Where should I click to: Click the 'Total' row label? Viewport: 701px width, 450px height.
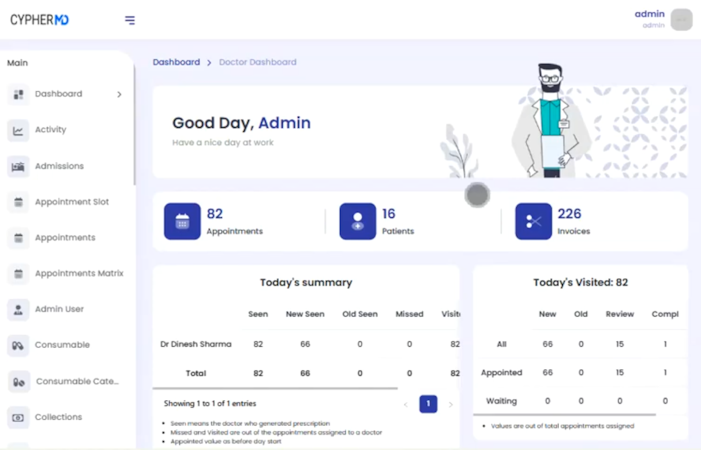[196, 373]
